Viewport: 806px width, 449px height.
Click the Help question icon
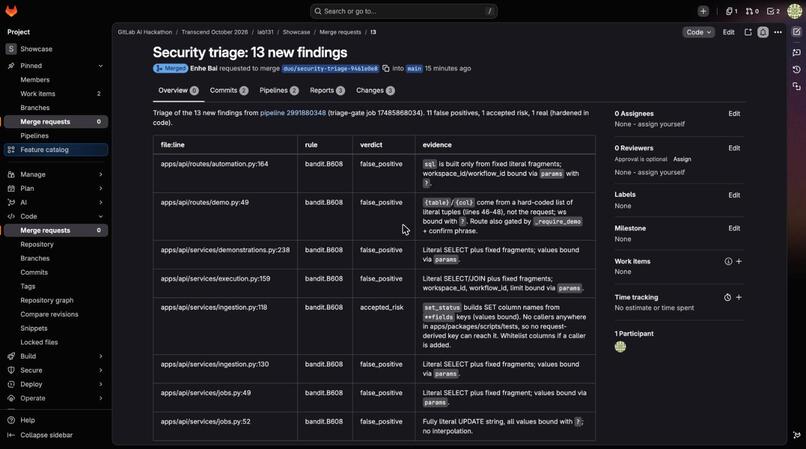point(11,420)
